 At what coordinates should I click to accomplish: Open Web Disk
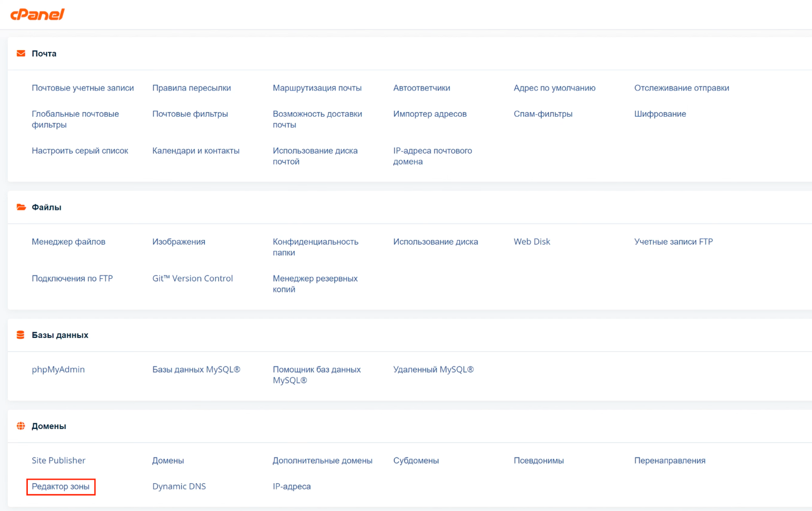point(531,242)
